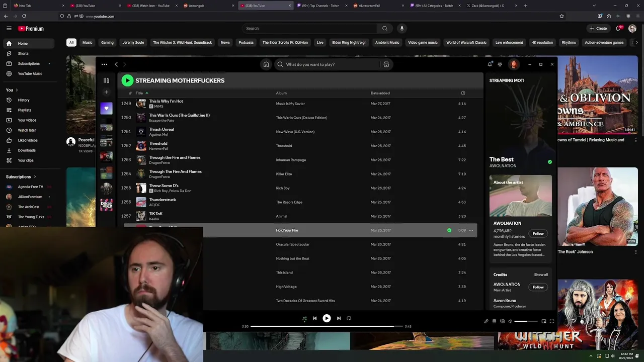The height and width of the screenshot is (362, 644).
Task: Click the Spotify play button
Action: [327, 318]
